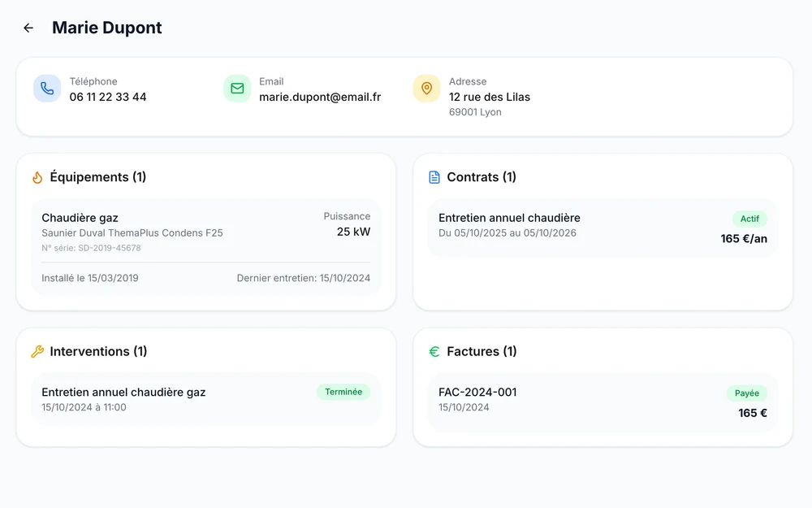The image size is (812, 508).
Task: Click the yellow address location pin icon
Action: point(427,88)
